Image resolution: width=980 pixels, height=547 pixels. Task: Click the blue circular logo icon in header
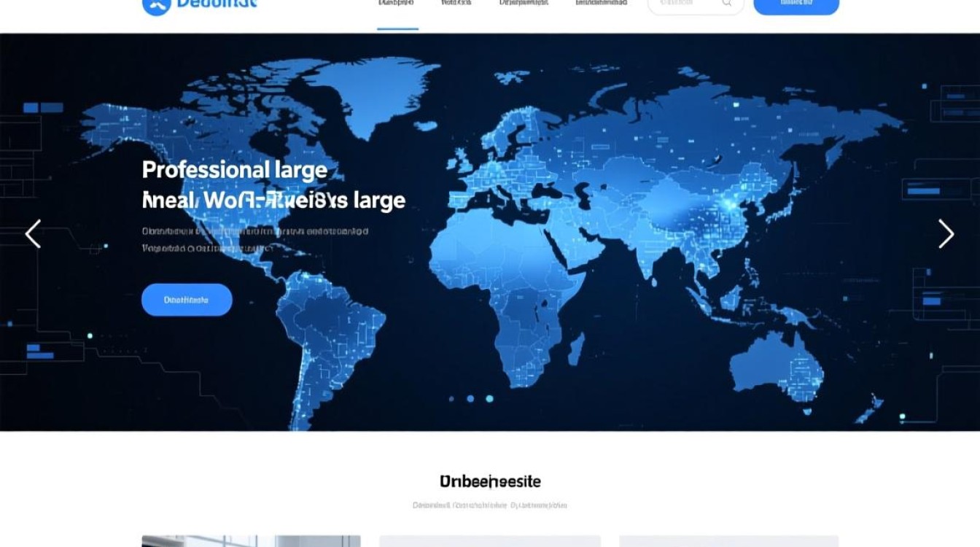(x=156, y=6)
